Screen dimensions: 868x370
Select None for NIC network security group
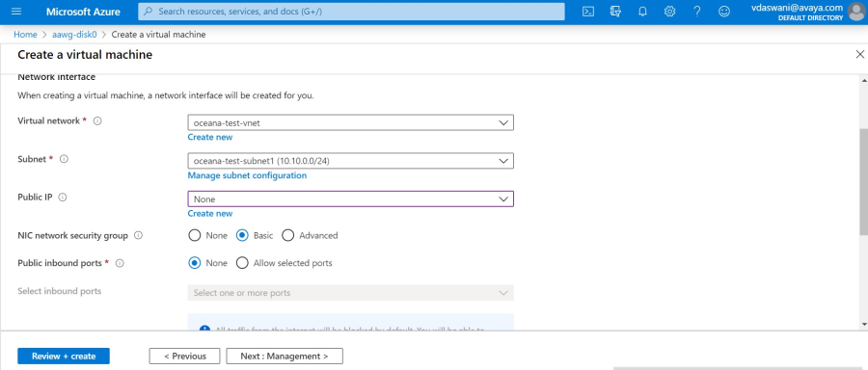[x=194, y=236]
